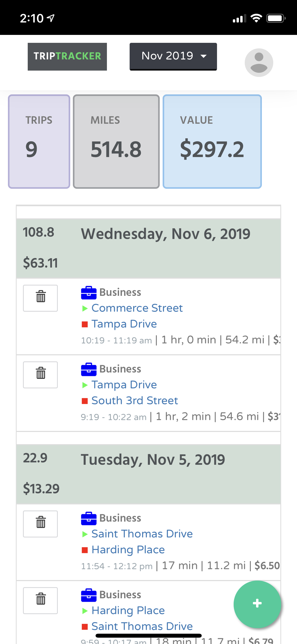Select the TRIPS summary card showing 9

(x=39, y=141)
